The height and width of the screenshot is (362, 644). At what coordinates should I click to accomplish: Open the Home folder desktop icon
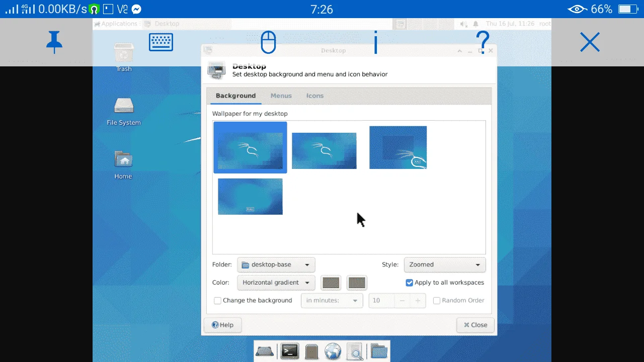point(123,165)
